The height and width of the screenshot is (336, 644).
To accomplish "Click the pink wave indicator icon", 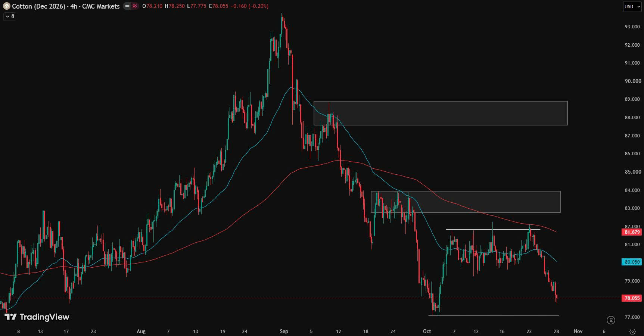I will 135,6.
